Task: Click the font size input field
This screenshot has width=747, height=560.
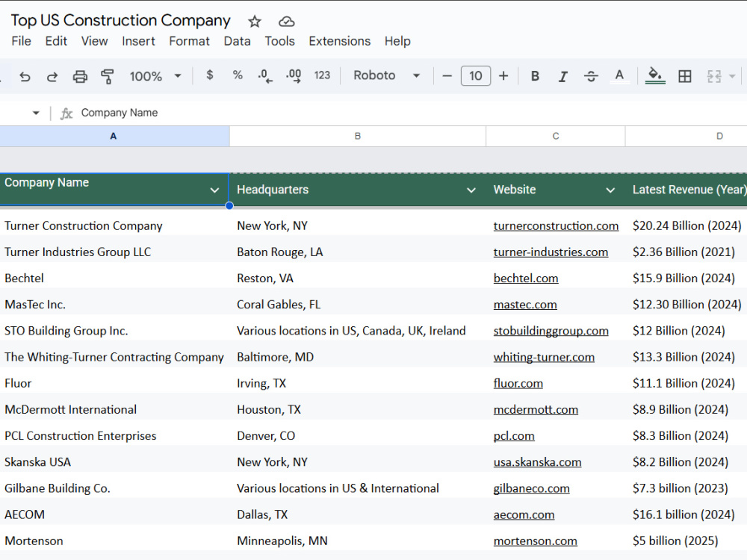Action: (475, 75)
